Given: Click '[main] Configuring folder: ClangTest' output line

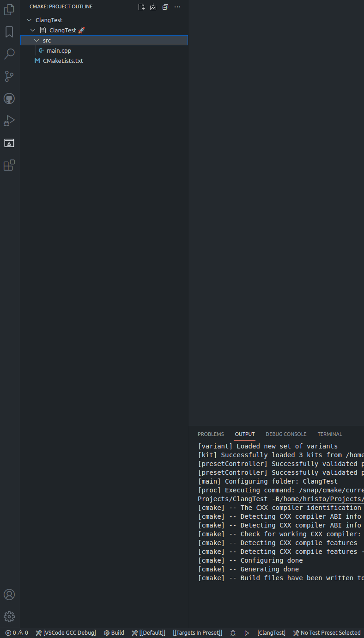Looking at the screenshot, I should 268,481.
